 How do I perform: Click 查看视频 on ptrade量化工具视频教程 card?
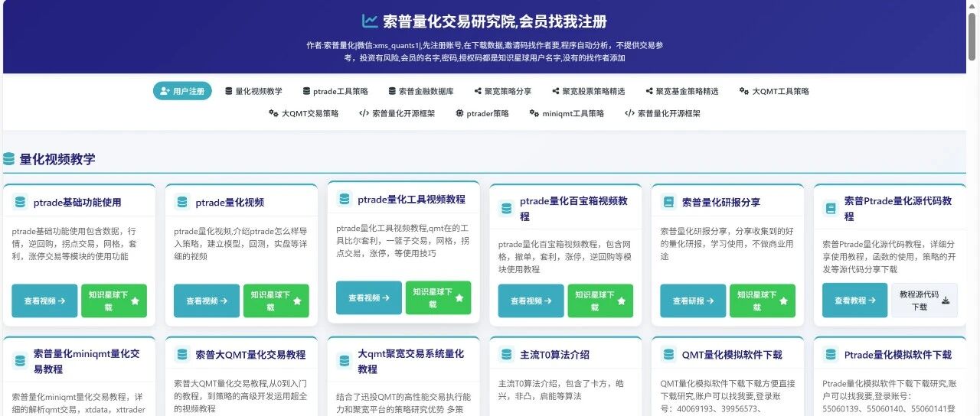tap(369, 297)
